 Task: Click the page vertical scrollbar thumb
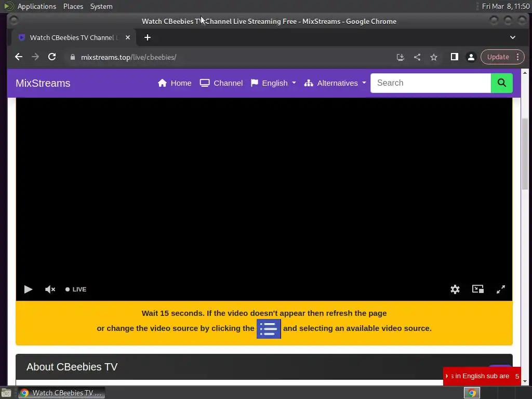[525, 154]
